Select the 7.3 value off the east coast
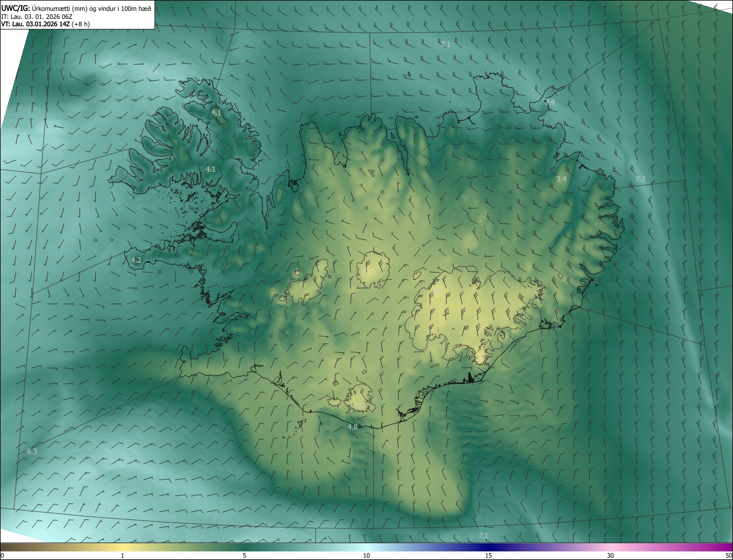This screenshot has width=733, height=560. tap(640, 179)
